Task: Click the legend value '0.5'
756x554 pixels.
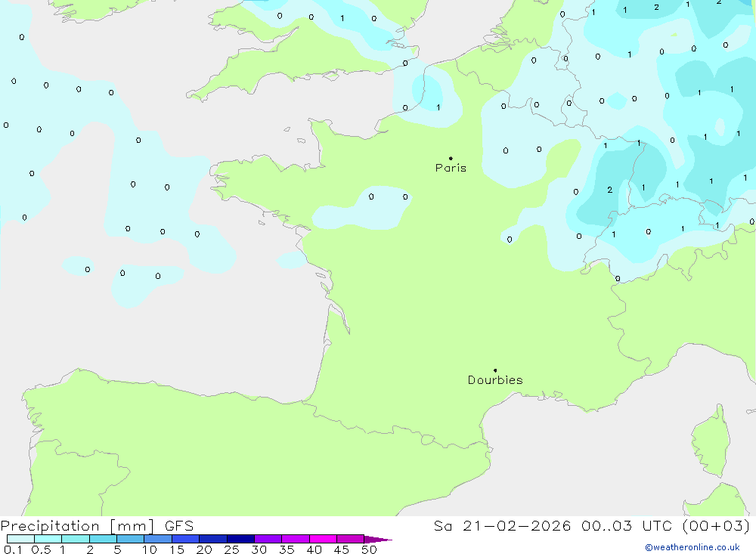Action: (x=41, y=549)
